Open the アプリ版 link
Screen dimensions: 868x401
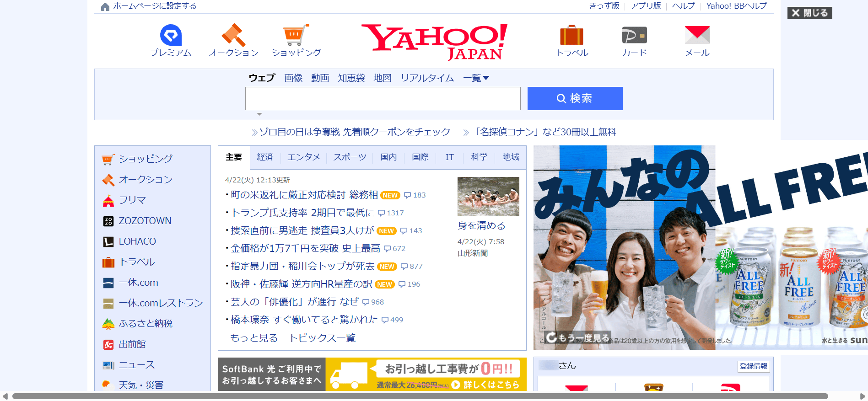pos(646,6)
